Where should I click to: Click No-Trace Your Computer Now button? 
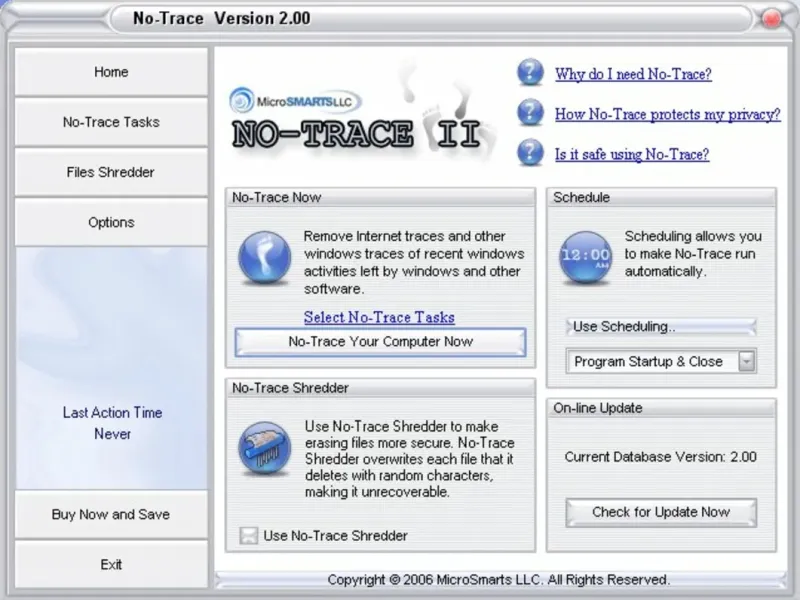[x=381, y=341]
